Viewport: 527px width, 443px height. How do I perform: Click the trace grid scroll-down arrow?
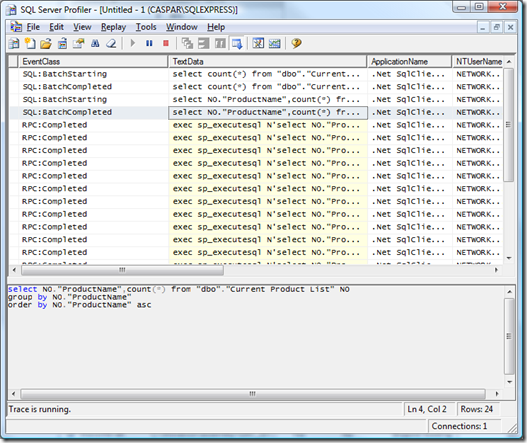[509, 258]
